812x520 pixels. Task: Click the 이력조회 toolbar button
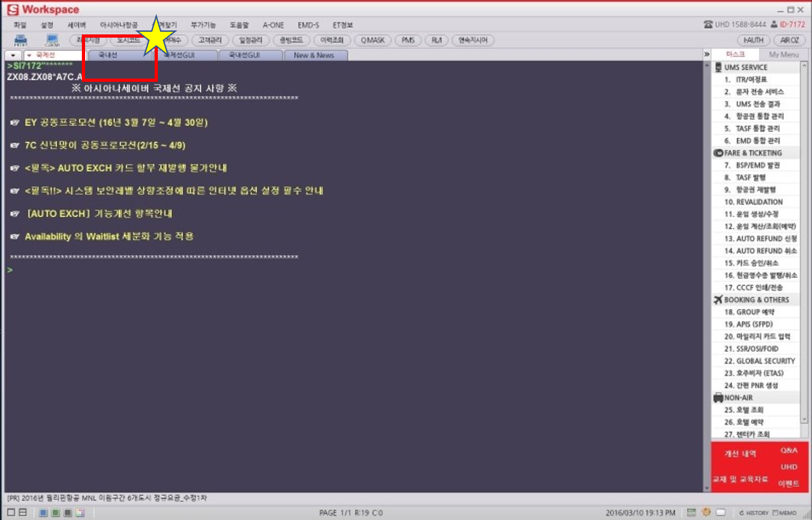click(331, 40)
